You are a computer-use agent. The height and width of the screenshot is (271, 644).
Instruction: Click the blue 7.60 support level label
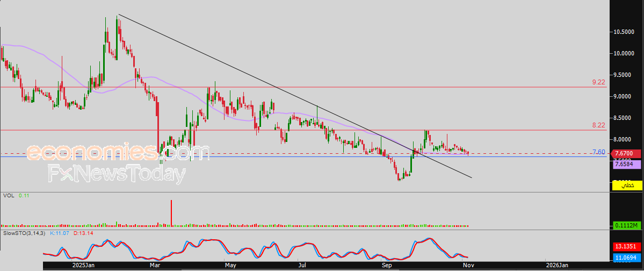(x=598, y=152)
